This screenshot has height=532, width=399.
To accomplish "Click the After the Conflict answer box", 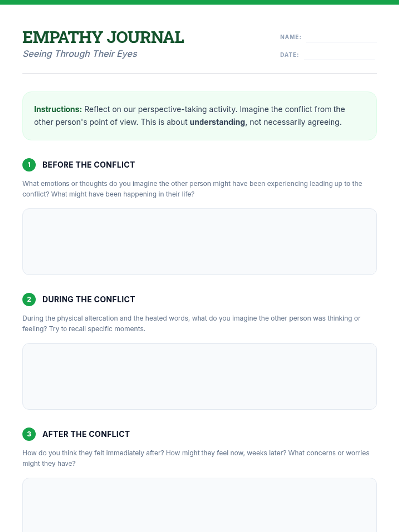I will [x=199, y=505].
